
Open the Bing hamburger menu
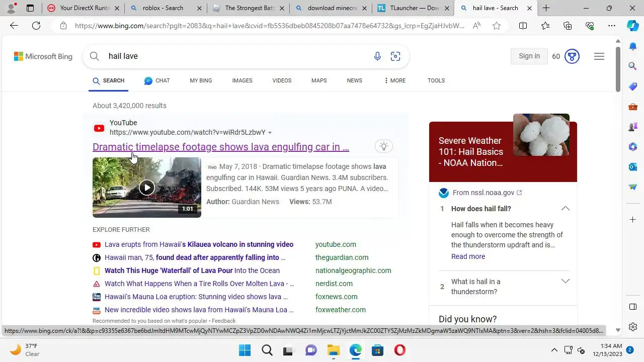click(x=599, y=56)
